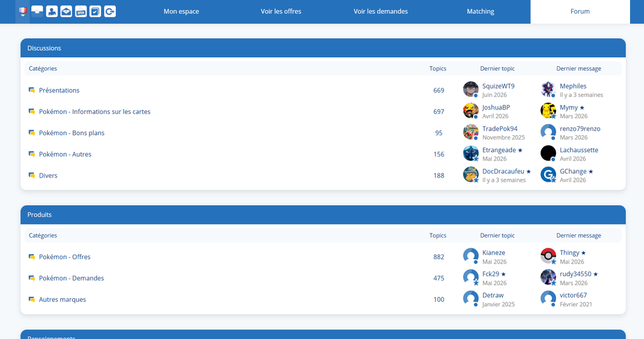The height and width of the screenshot is (339, 644).
Task: Click rudy34550's avatar
Action: pyautogui.click(x=548, y=277)
